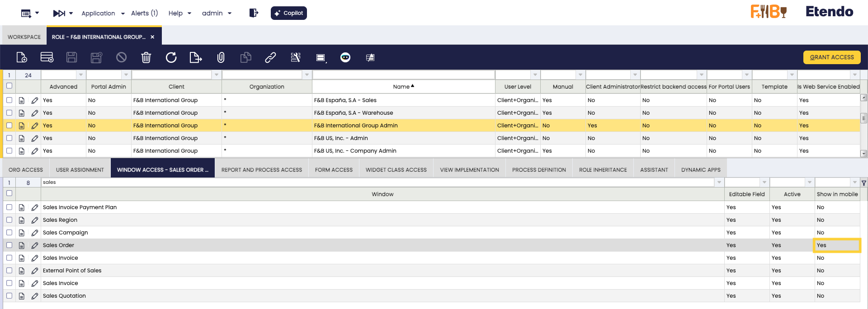Open the Show in mobile filter dropdown
The image size is (868, 309).
point(855,183)
